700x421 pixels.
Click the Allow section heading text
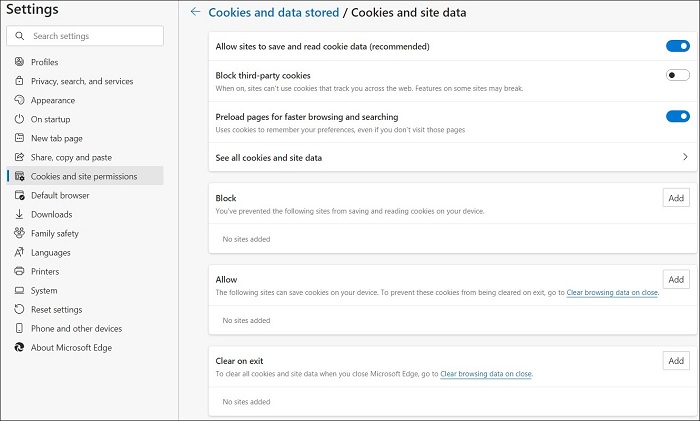(226, 279)
